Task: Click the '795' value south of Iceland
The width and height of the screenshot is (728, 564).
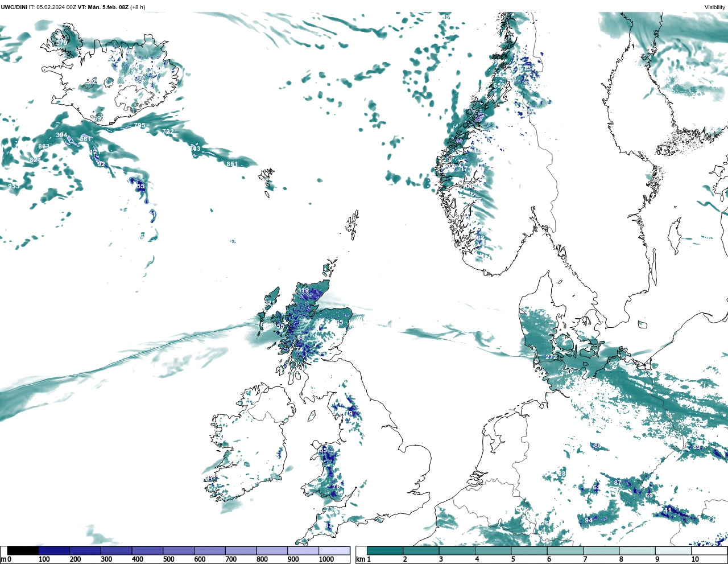Action: point(139,125)
